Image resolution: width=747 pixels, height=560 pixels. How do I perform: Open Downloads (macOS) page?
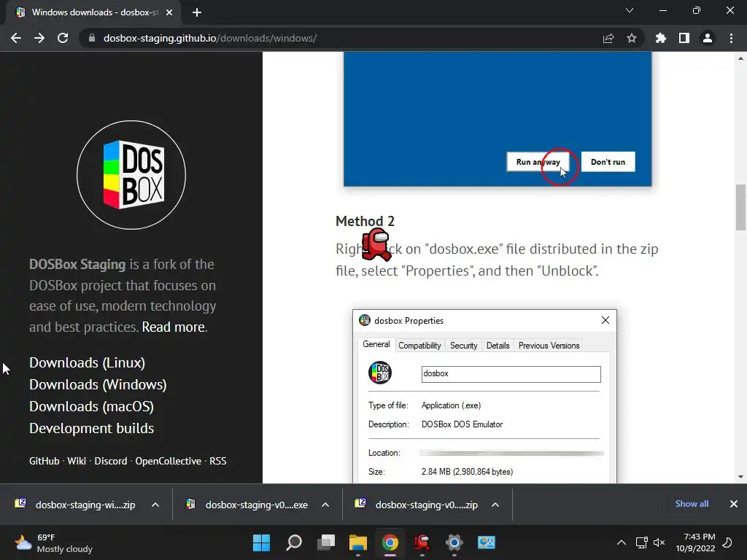(91, 406)
